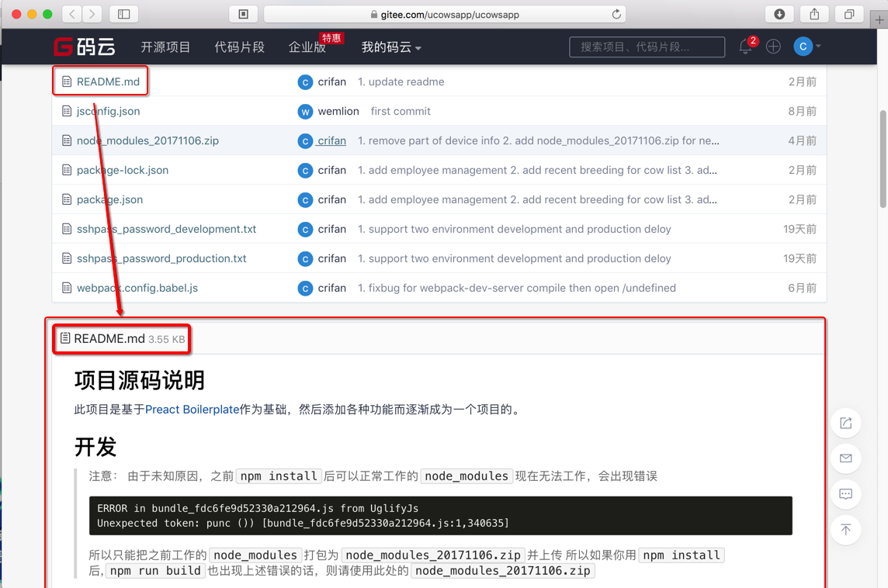Open the Preact Boilerplate link
Screen dimensions: 888x588
192,409
